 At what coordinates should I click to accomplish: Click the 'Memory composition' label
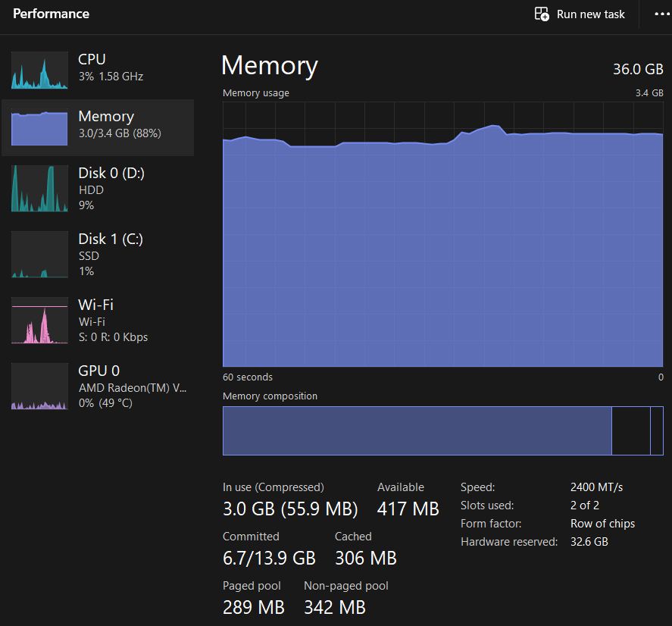[x=270, y=396]
